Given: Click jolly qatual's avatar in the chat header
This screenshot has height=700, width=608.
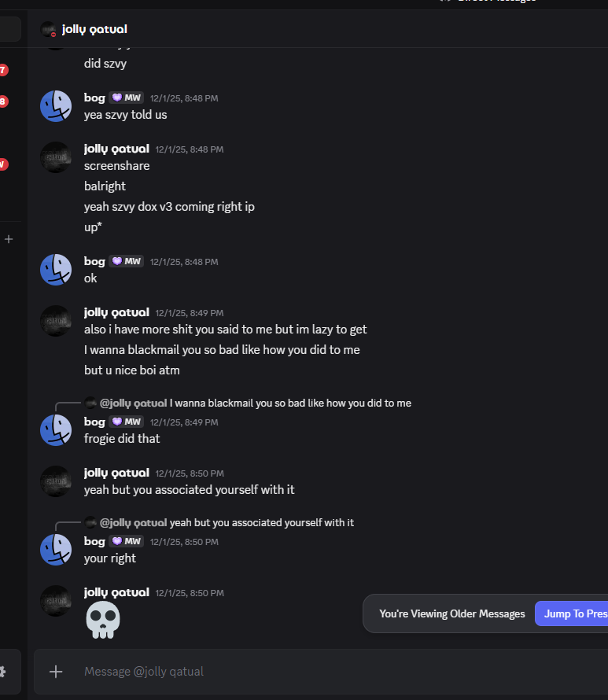Looking at the screenshot, I should [x=49, y=30].
